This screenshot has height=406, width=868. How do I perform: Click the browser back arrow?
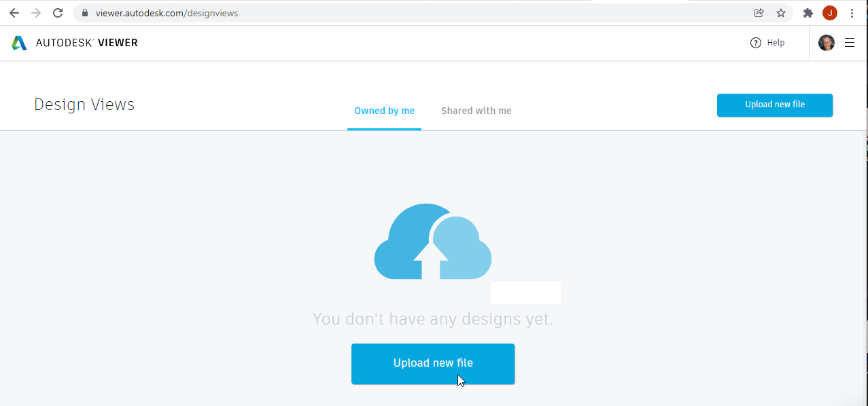[x=14, y=12]
